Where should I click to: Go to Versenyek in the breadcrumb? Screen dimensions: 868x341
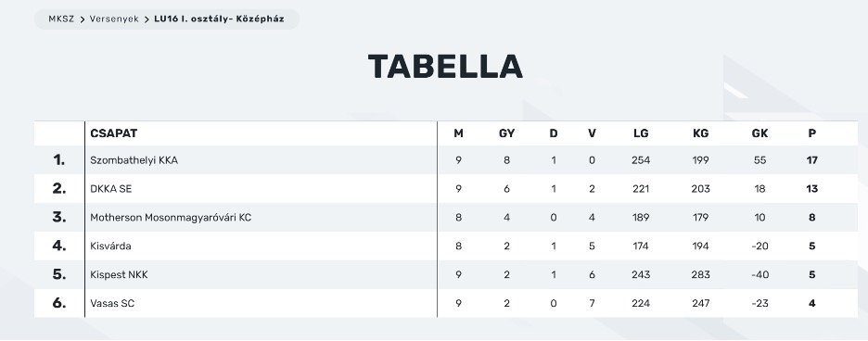click(114, 19)
